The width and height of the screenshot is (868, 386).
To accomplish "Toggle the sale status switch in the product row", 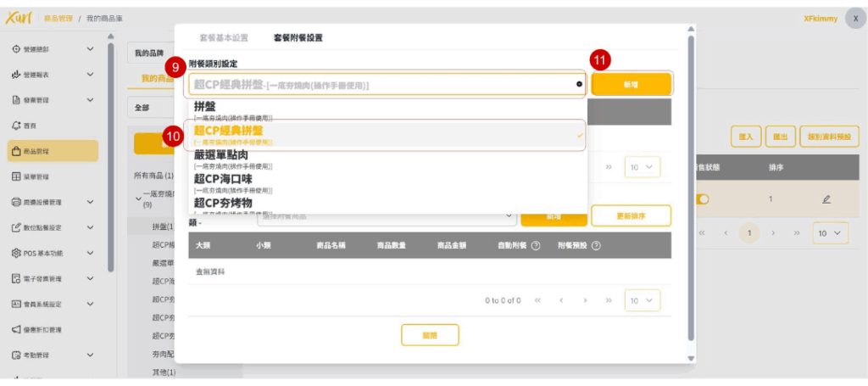I will pos(703,199).
